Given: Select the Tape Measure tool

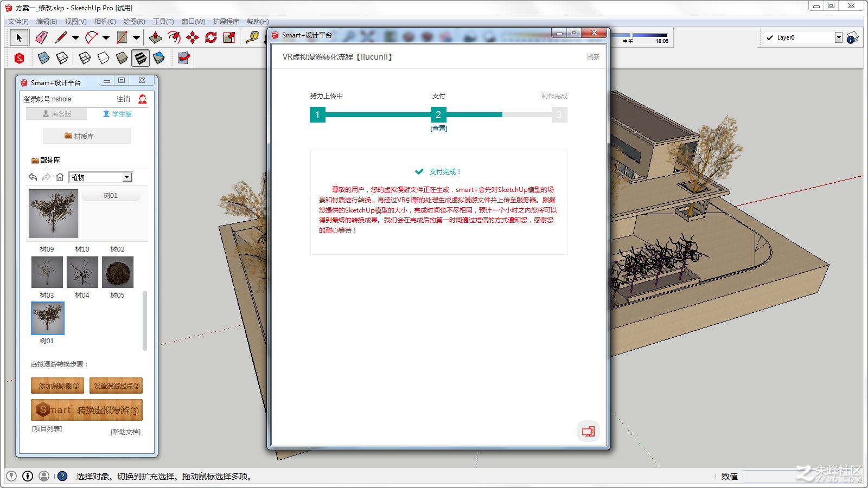Looking at the screenshot, I should click(x=252, y=37).
